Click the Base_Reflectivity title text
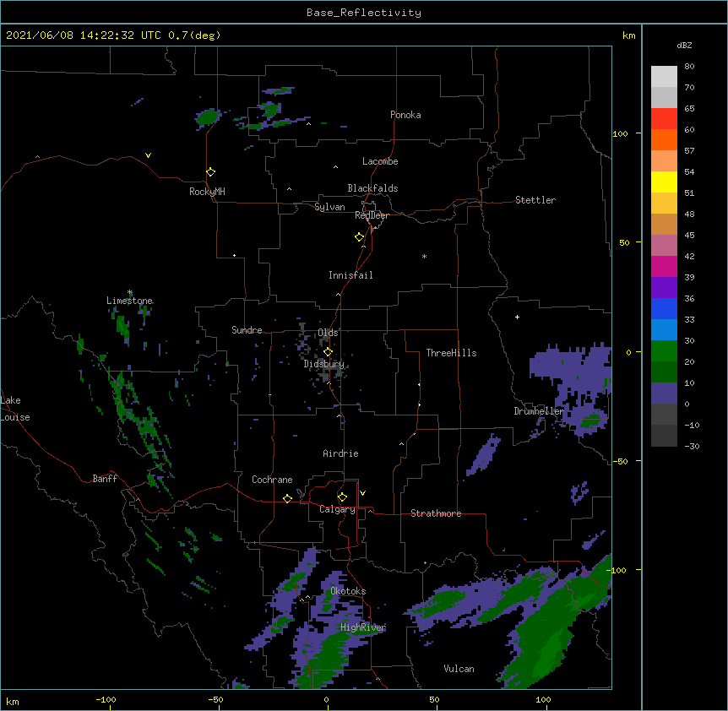The image size is (728, 711). [x=364, y=13]
